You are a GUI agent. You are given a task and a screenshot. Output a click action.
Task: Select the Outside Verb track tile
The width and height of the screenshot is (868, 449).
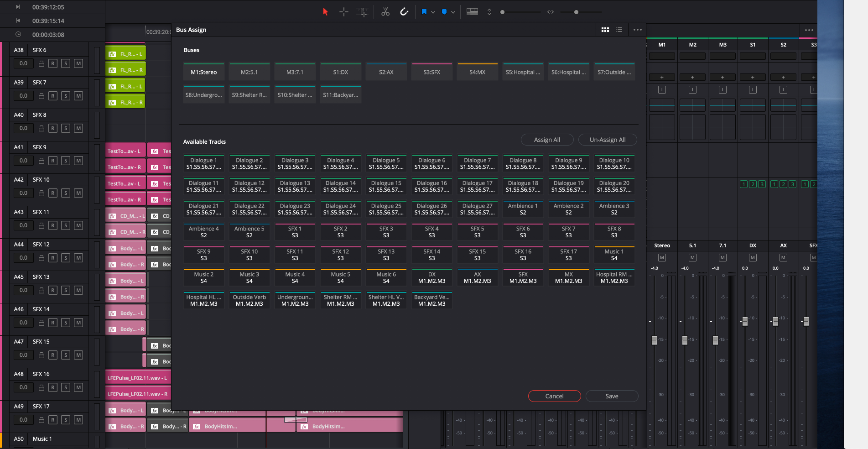click(x=249, y=300)
